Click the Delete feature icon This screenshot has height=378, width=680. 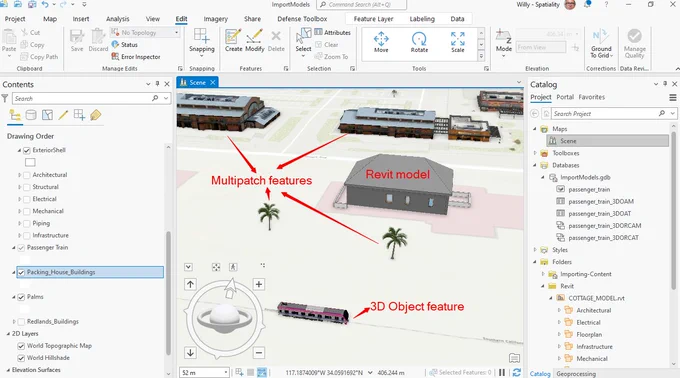(x=276, y=40)
